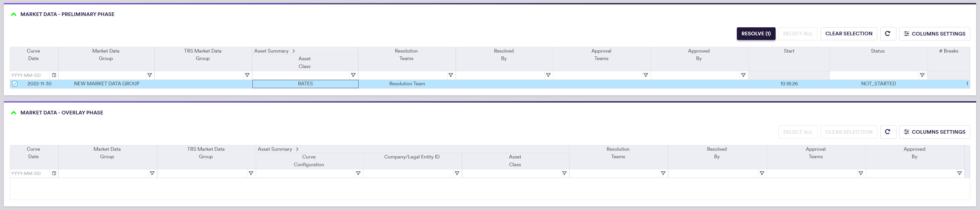Open Status column filter icon
The height and width of the screenshot is (210, 980).
click(922, 75)
